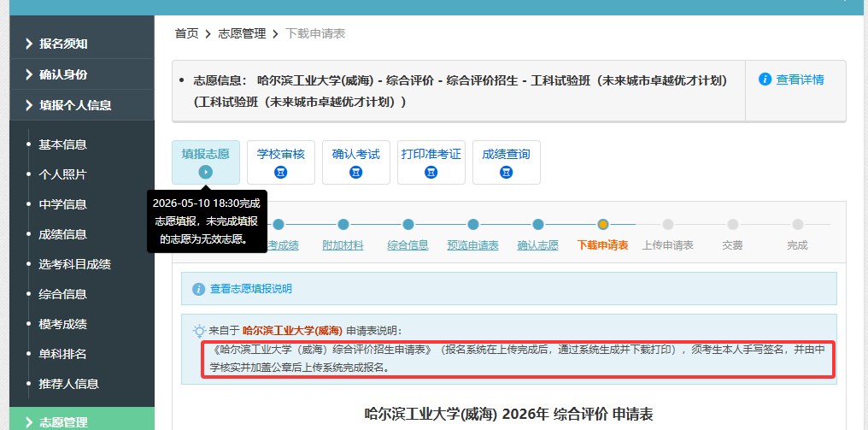The image size is (868, 430).
Task: Select the 学校审核 stage tab
Action: coord(281,162)
